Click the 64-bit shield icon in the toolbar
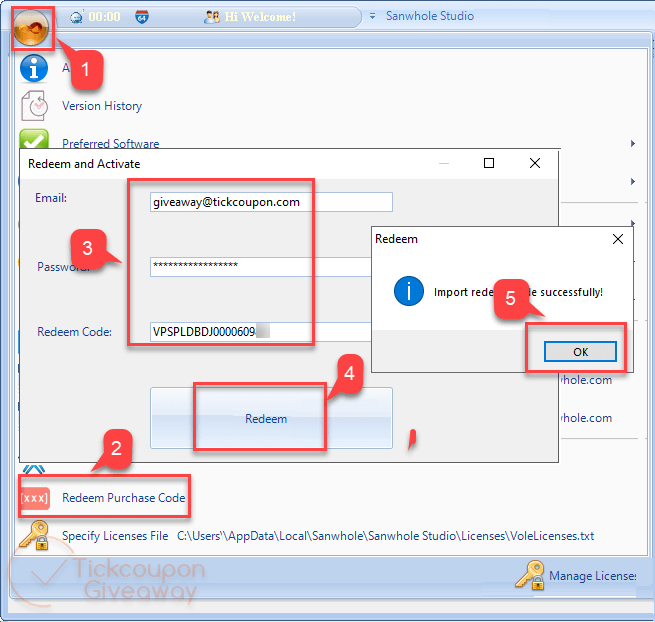 142,17
